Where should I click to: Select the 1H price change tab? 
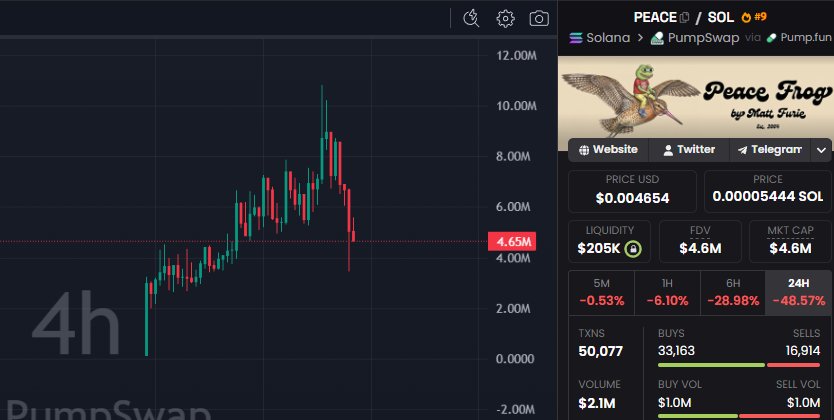(x=667, y=292)
